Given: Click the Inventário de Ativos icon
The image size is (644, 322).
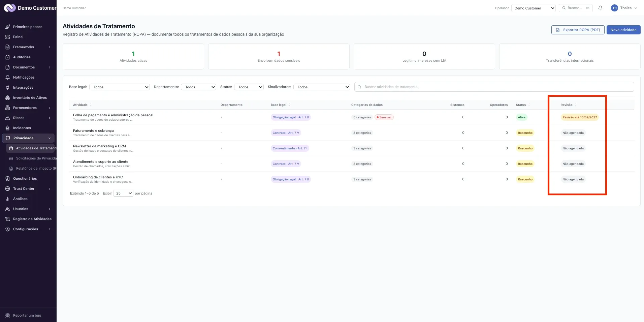Looking at the screenshot, I should 7,97.
